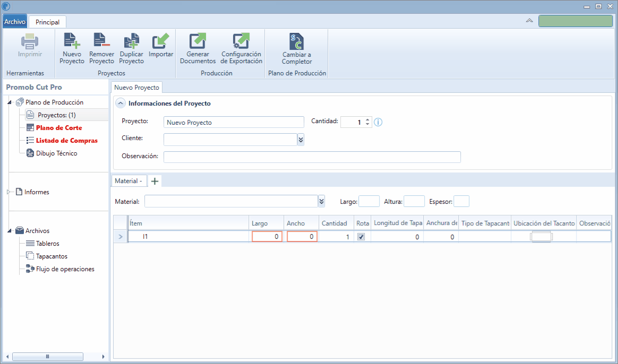The image size is (618, 364).
Task: Click the Espesor field
Action: coord(461,201)
